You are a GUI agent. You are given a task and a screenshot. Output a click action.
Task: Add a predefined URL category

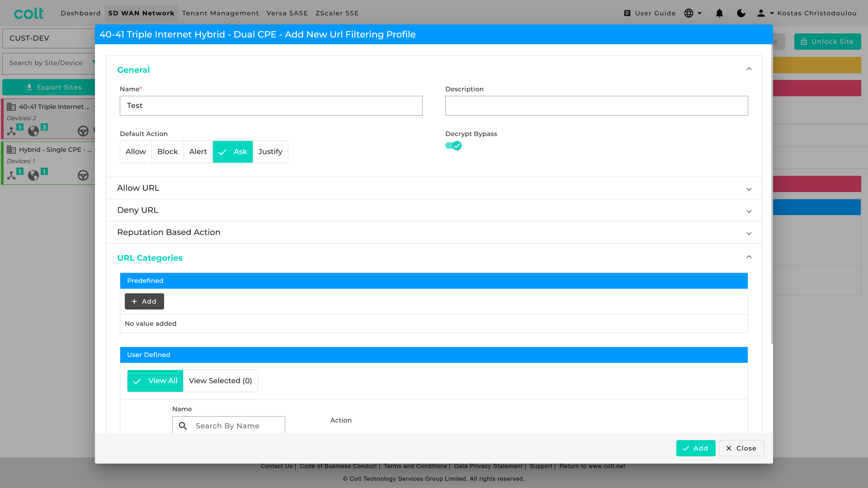pyautogui.click(x=144, y=301)
